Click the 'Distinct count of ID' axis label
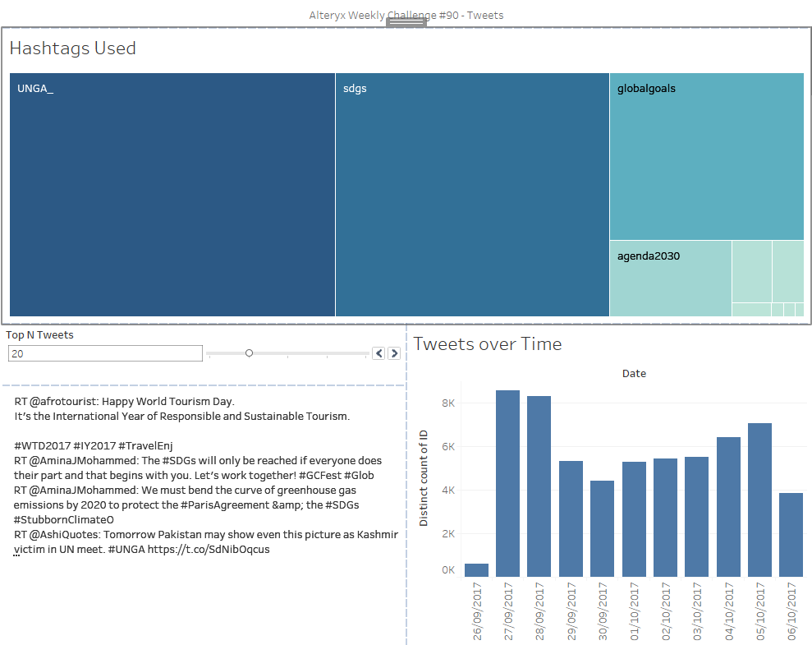The height and width of the screenshot is (645, 812). coord(424,478)
